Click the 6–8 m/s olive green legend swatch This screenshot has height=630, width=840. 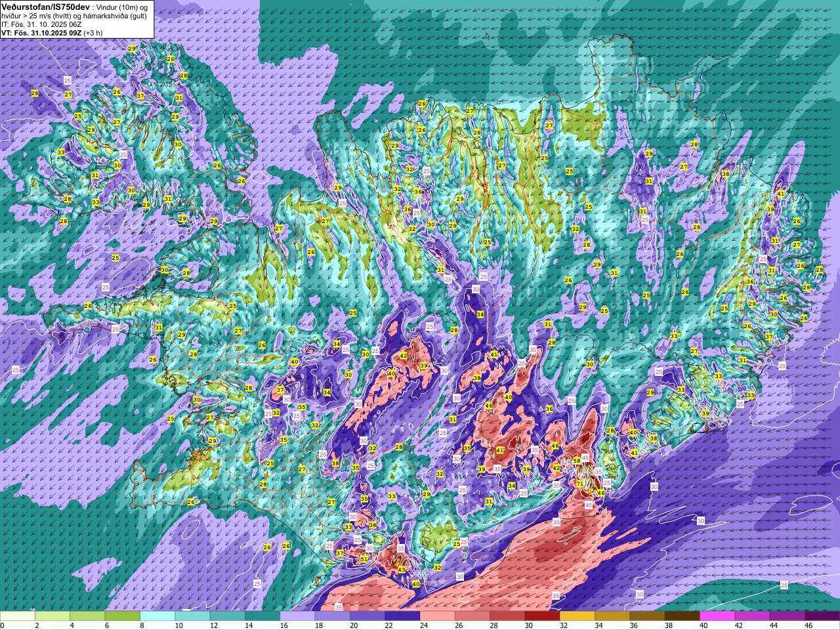click(123, 616)
